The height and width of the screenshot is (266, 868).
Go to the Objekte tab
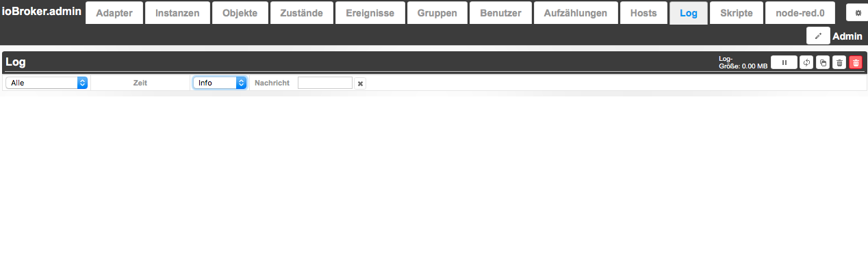(x=240, y=13)
